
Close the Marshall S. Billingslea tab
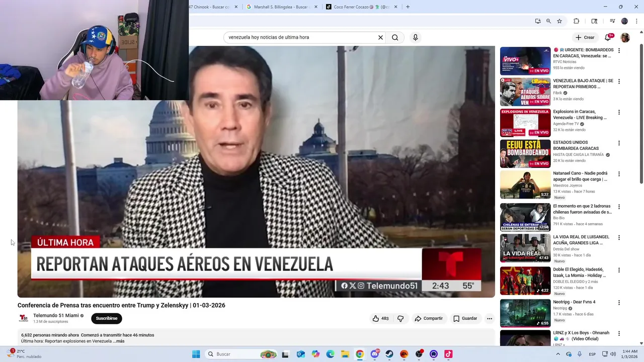pos(316,7)
